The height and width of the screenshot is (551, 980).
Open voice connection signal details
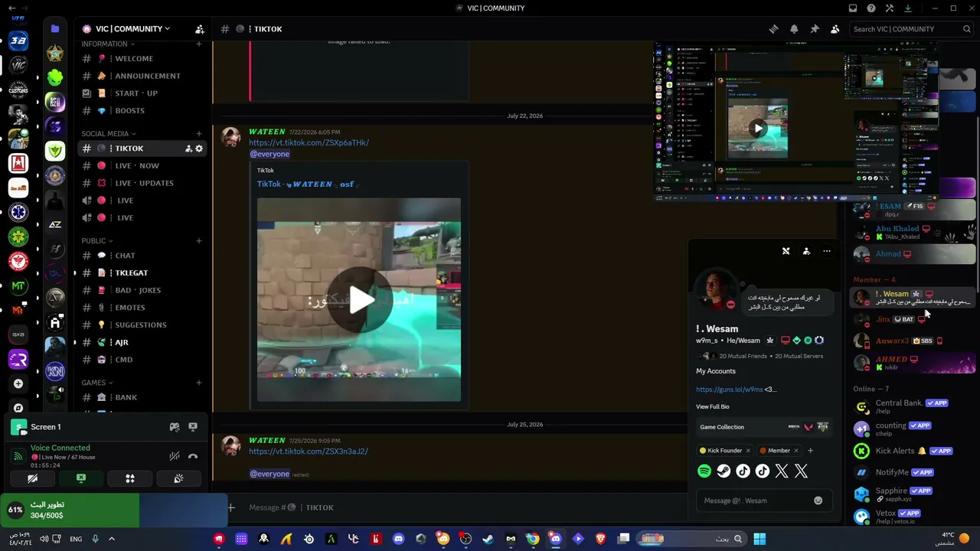[x=18, y=456]
